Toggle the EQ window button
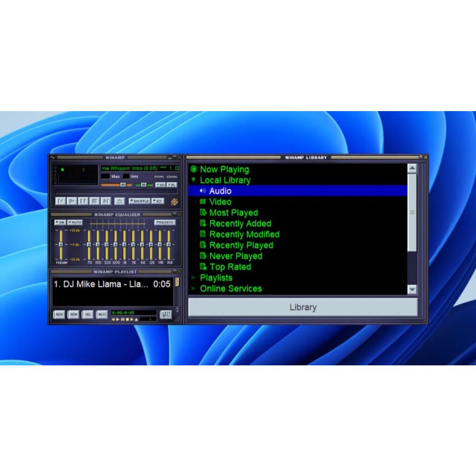476x476 pixels. pos(160,185)
